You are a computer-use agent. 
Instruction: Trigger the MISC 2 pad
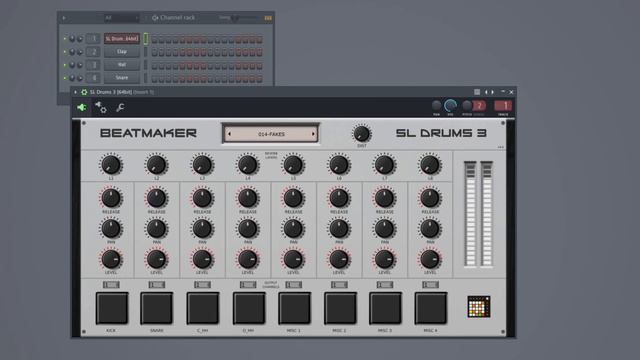tap(340, 308)
